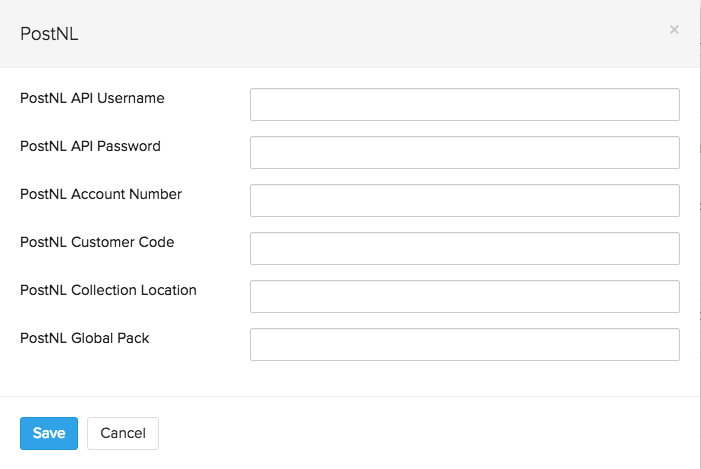This screenshot has height=469, width=701.
Task: Click the "PostNL API Username" label
Action: coord(92,98)
